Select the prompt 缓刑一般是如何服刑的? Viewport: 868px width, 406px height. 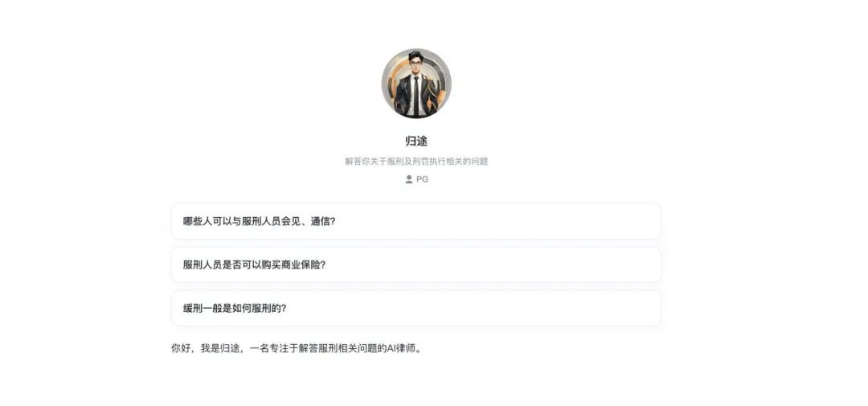coord(235,308)
